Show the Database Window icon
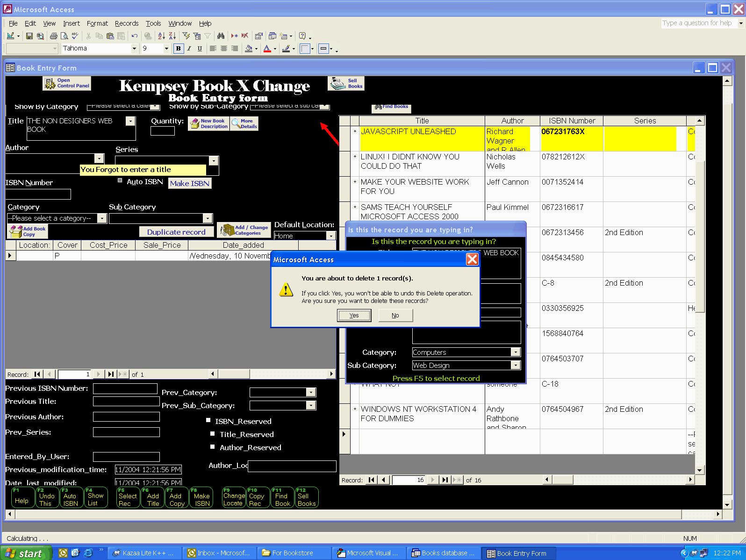This screenshot has width=746, height=560. tap(273, 36)
